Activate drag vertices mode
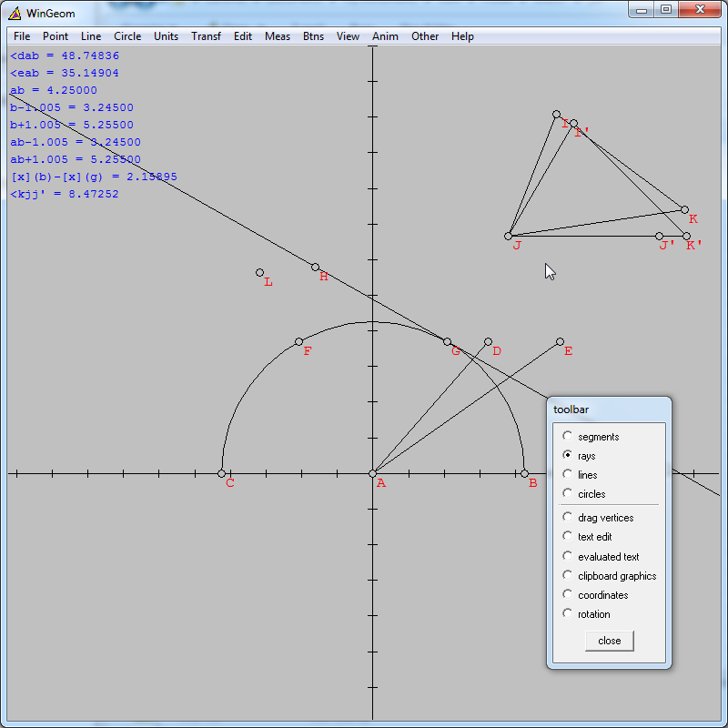Image resolution: width=728 pixels, height=728 pixels. (x=567, y=516)
